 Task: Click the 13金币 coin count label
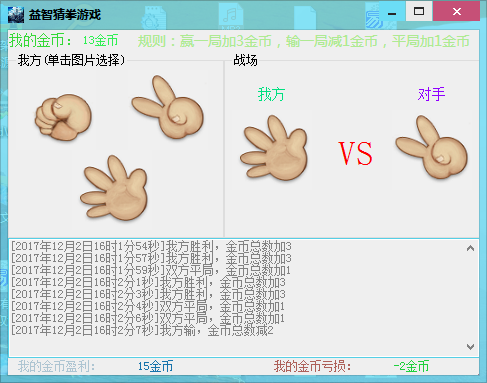pos(100,41)
